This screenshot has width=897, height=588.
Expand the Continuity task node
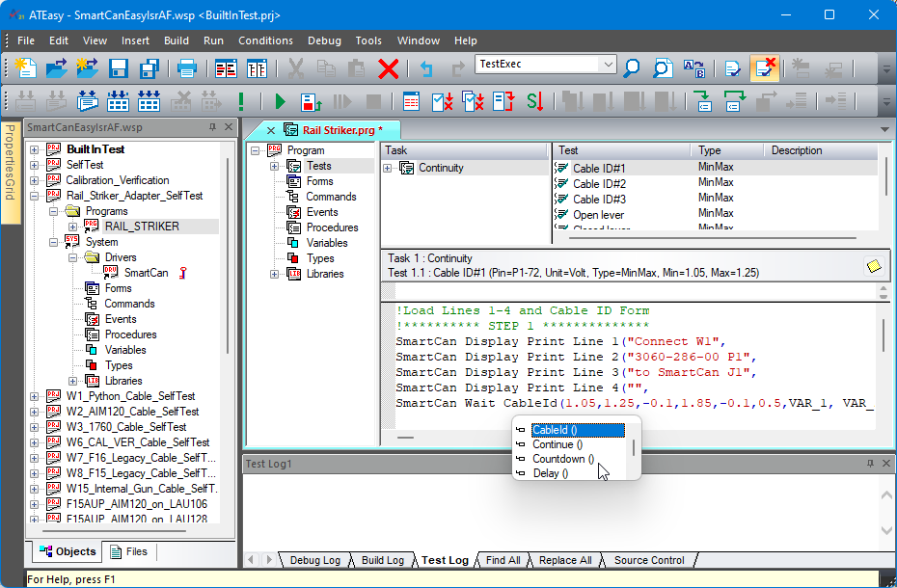pyautogui.click(x=388, y=168)
